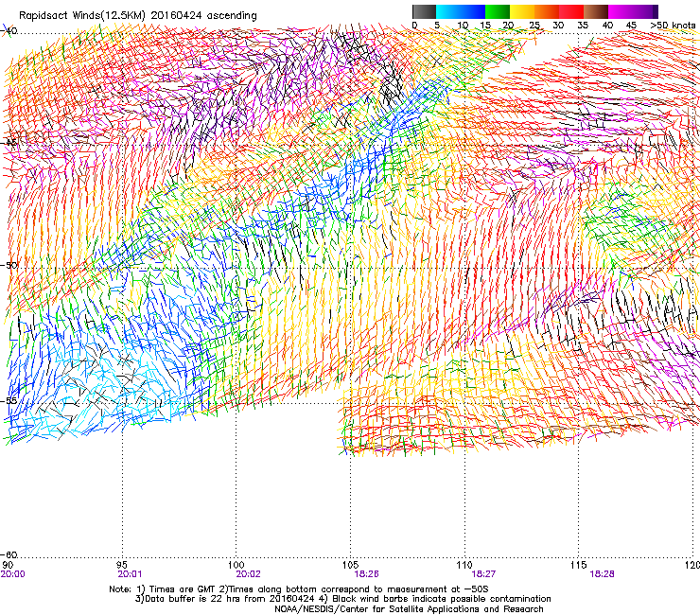Click the '-55' latitude axis label
The height and width of the screenshot is (615, 700).
[9, 400]
